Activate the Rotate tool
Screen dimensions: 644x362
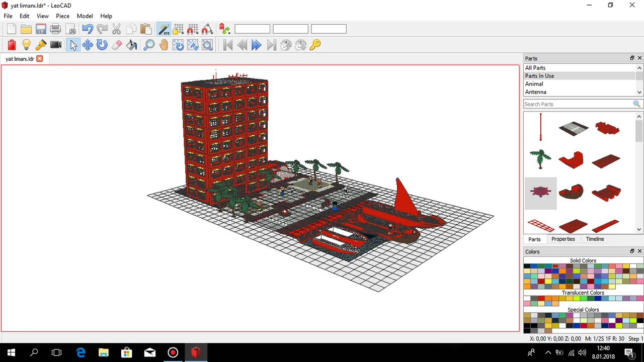coord(102,45)
